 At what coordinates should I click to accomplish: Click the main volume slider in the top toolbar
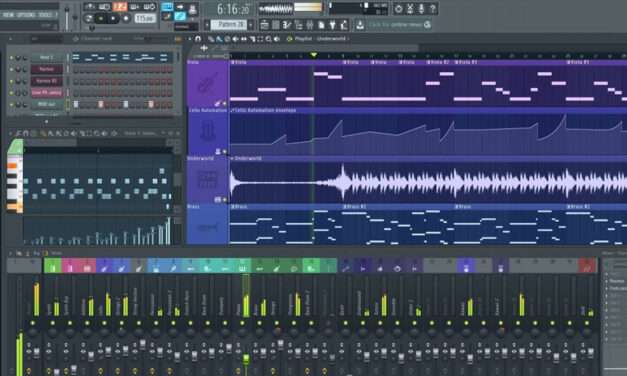coord(67,18)
